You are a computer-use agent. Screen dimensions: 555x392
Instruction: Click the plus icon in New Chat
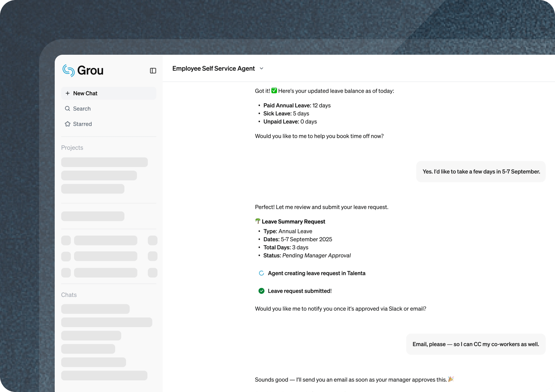click(x=67, y=93)
